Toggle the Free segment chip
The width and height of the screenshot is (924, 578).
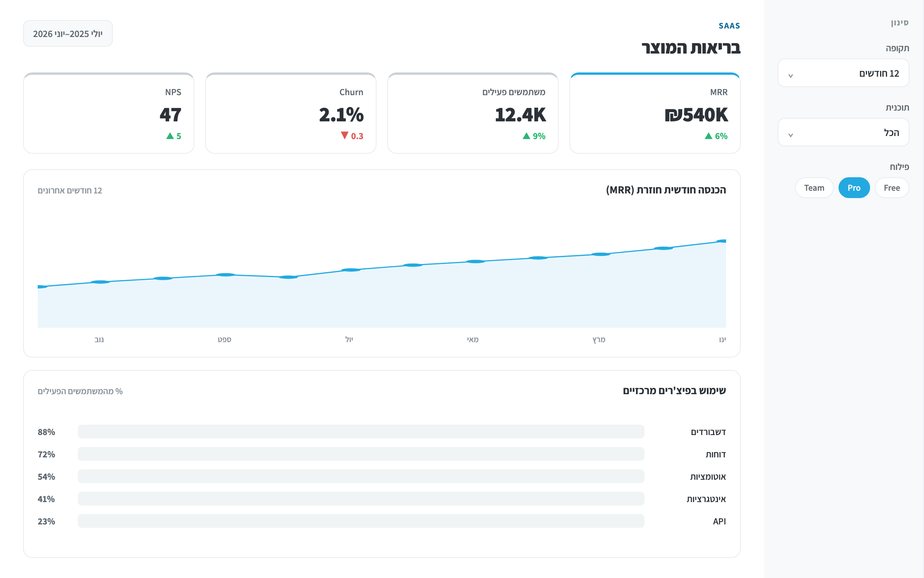point(892,188)
